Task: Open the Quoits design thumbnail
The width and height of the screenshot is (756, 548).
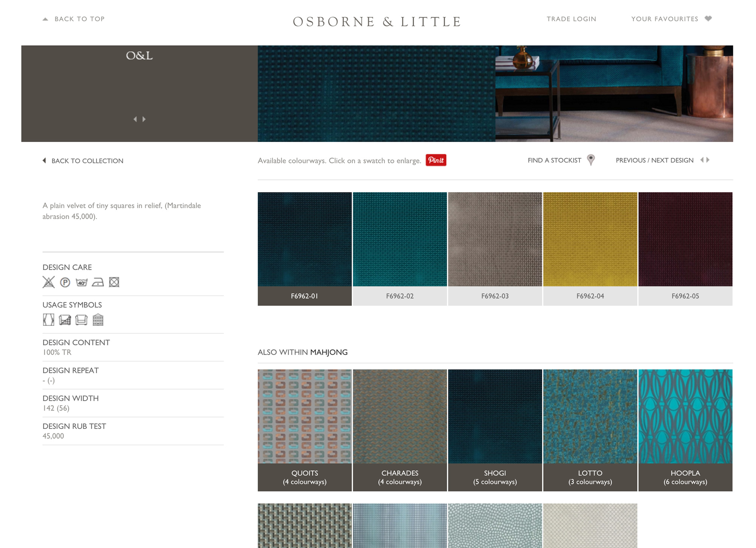Action: click(x=305, y=417)
